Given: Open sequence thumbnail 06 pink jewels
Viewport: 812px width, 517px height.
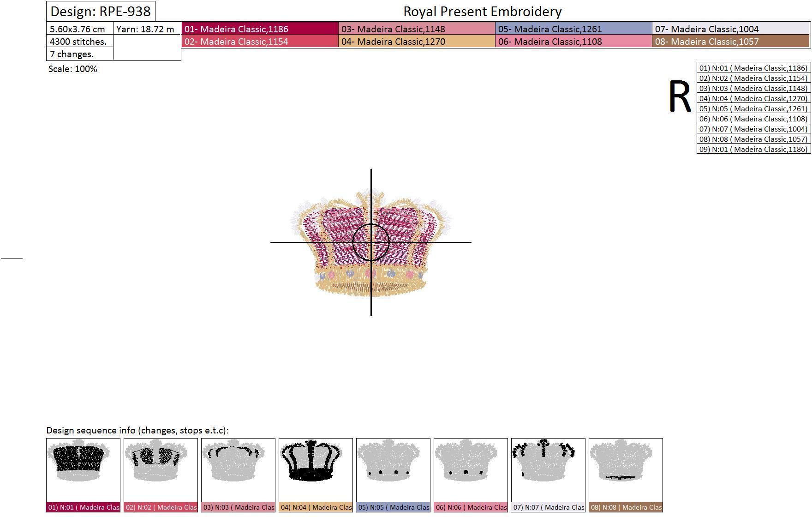Looking at the screenshot, I should click(471, 470).
